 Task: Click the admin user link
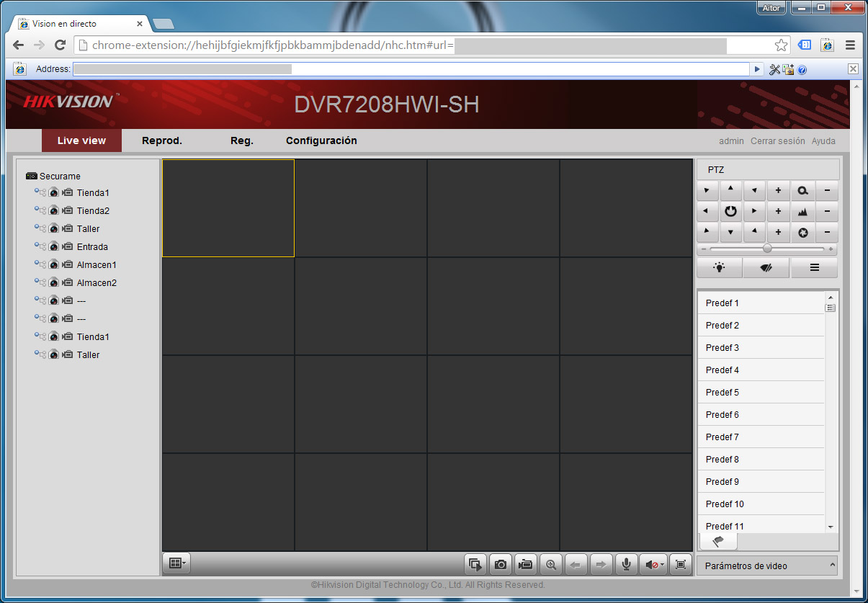pyautogui.click(x=731, y=141)
